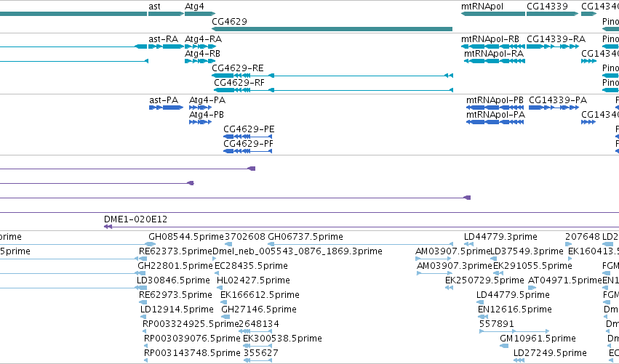The image size is (619, 364).
Task: Select the 3702608 feature label
Action: point(244,237)
